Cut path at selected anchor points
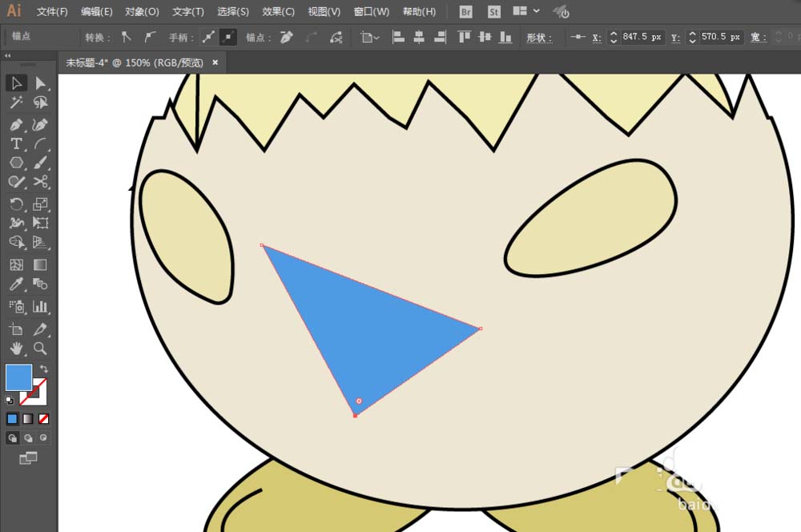This screenshot has height=532, width=801. coord(336,37)
